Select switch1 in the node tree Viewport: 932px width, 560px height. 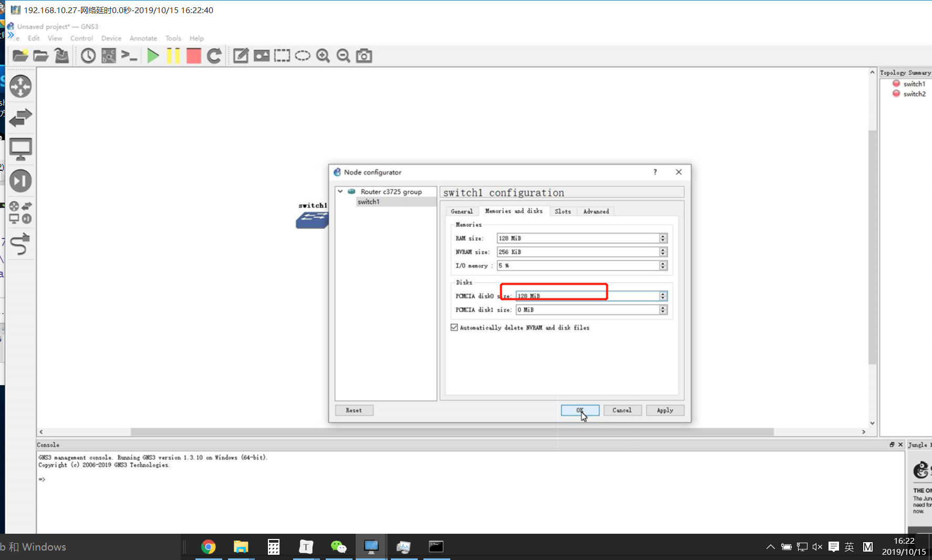(x=369, y=202)
